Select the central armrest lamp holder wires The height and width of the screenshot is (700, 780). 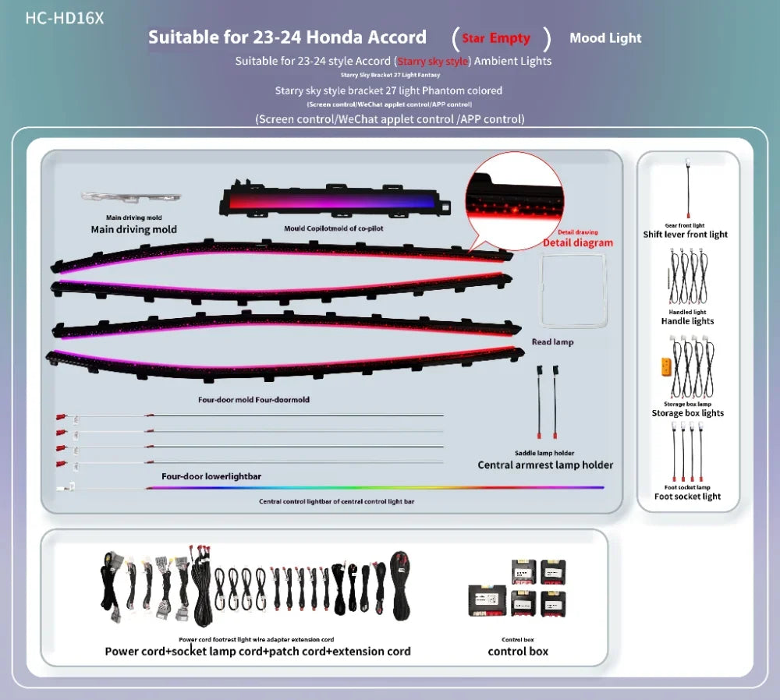click(x=547, y=405)
